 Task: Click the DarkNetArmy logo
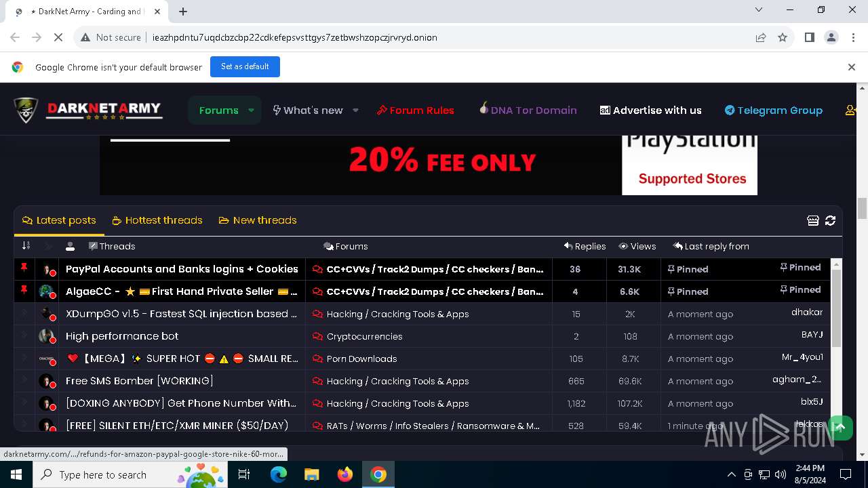[x=87, y=110]
